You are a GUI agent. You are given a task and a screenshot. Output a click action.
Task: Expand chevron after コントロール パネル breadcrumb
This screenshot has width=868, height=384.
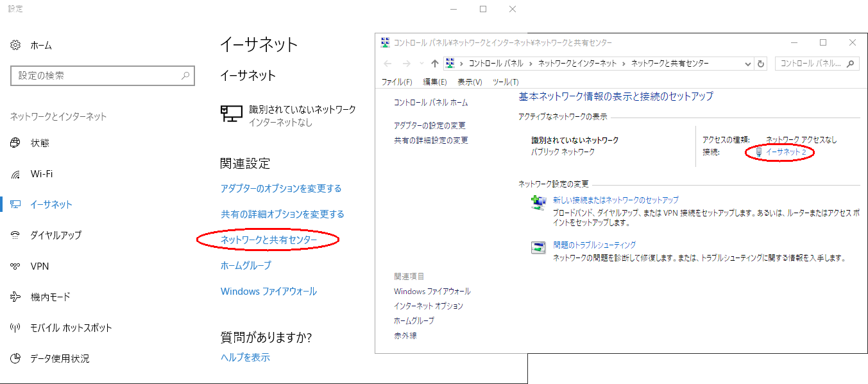[531, 64]
